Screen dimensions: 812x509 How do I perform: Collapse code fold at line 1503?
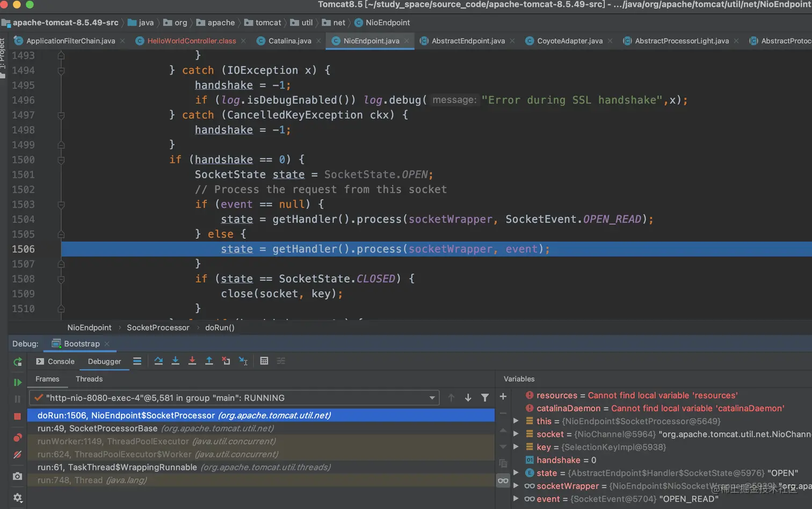pos(61,205)
